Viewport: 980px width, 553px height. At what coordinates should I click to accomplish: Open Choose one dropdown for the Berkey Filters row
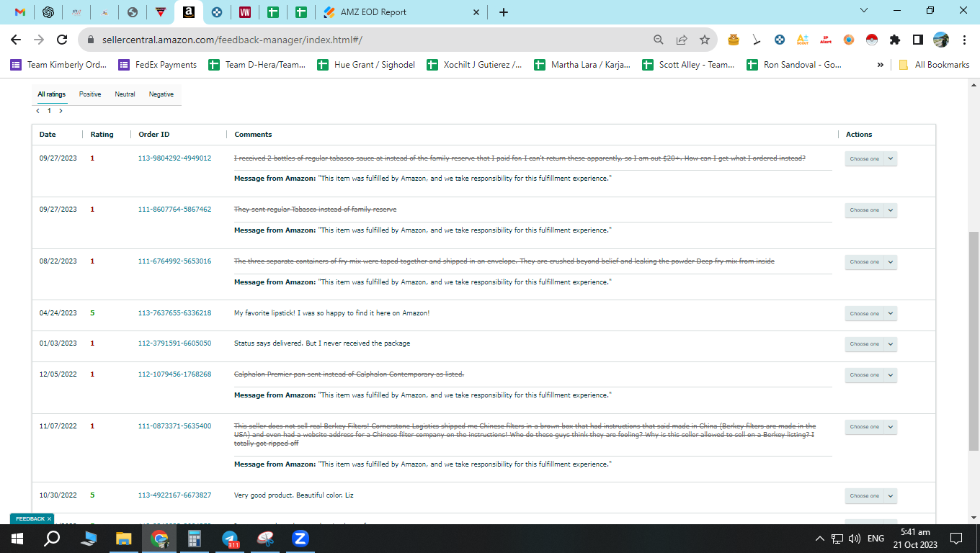(x=870, y=427)
